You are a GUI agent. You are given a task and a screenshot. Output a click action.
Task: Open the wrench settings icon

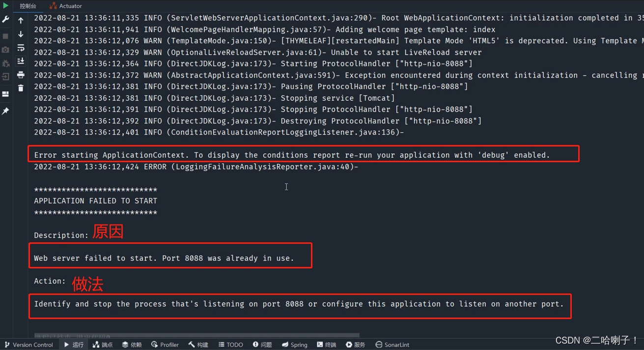5,20
